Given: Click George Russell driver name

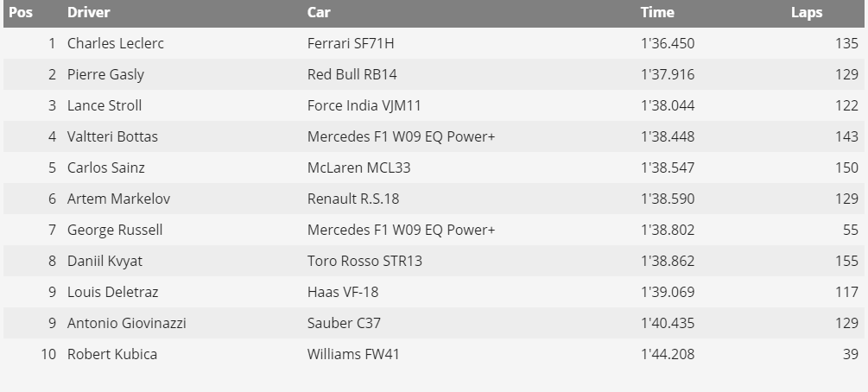Looking at the screenshot, I should coord(115,229).
